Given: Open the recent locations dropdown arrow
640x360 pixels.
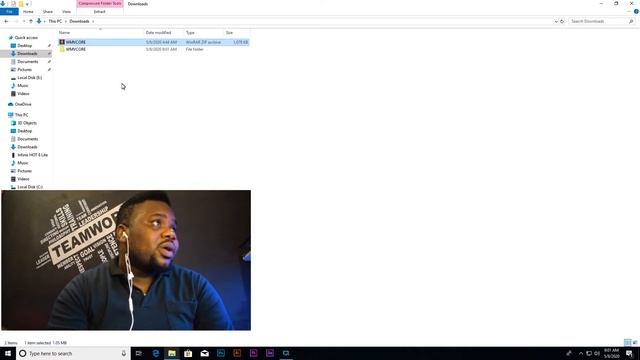Looking at the screenshot, I should pyautogui.click(x=24, y=21).
